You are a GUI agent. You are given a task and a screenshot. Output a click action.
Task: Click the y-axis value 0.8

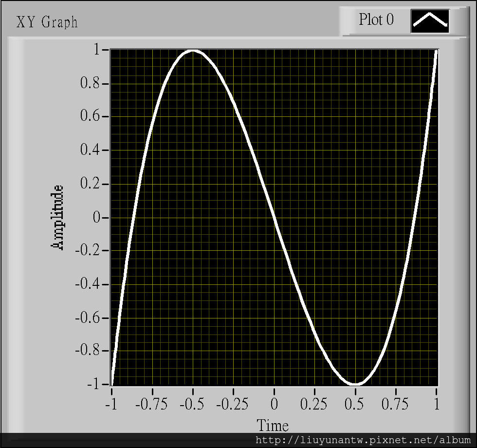coord(90,83)
